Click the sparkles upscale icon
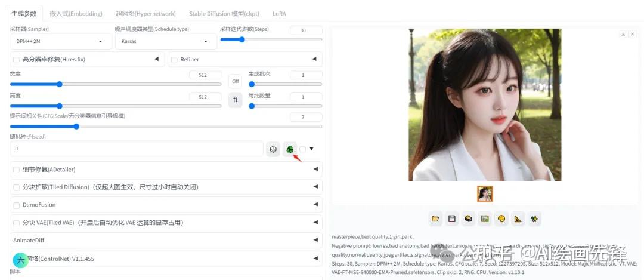644x280 pixels. click(534, 219)
